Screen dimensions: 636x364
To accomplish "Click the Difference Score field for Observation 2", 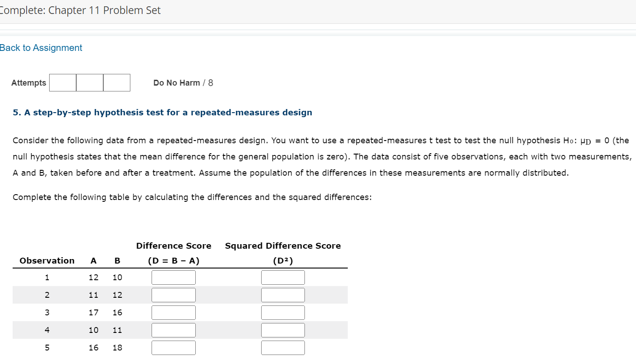I will click(174, 295).
